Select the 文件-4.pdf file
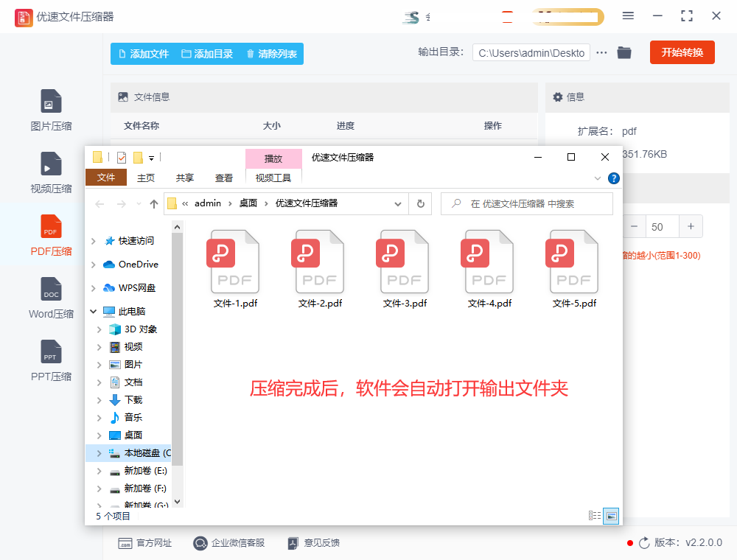 tap(489, 269)
